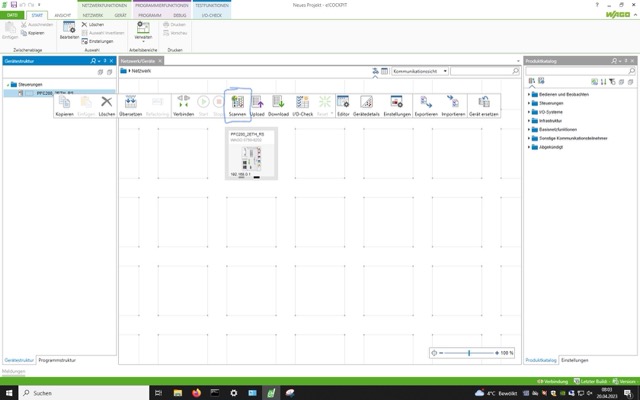Click the Scannen icon in the context toolbar

coord(237,103)
